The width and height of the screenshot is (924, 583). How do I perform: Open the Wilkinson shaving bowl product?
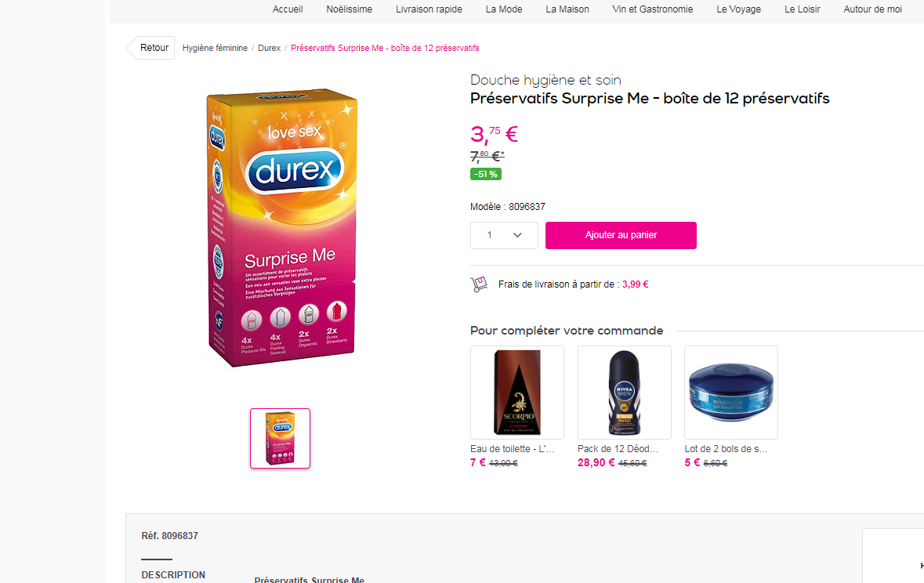[x=730, y=392]
